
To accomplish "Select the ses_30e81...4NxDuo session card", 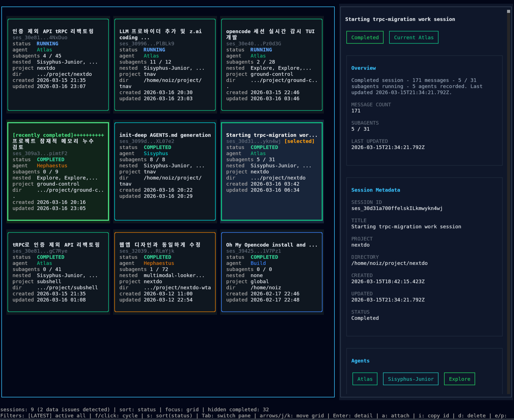I will point(58,65).
